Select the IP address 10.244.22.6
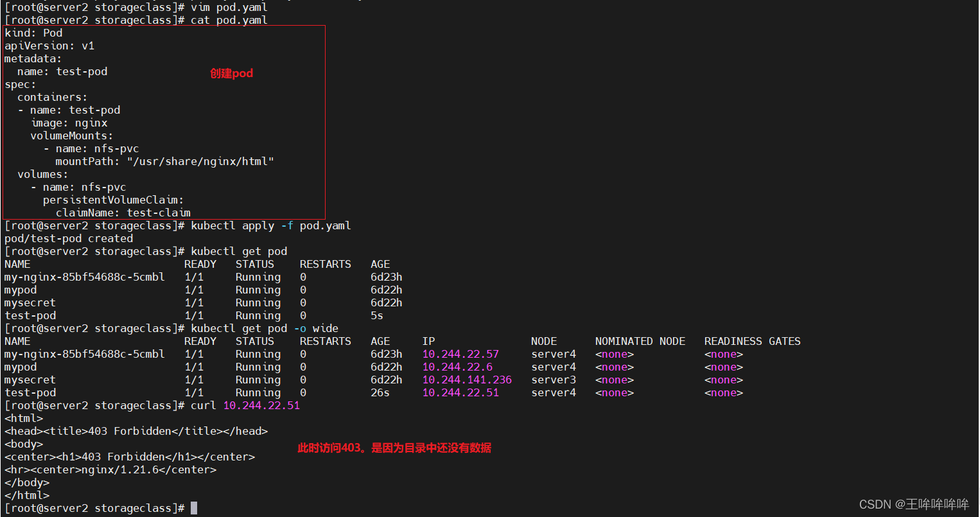 tap(457, 367)
